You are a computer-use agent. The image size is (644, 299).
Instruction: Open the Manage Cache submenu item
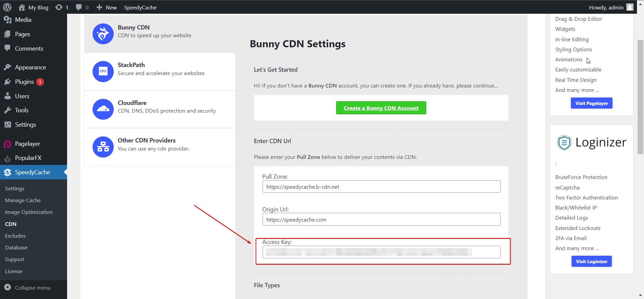pyautogui.click(x=23, y=200)
